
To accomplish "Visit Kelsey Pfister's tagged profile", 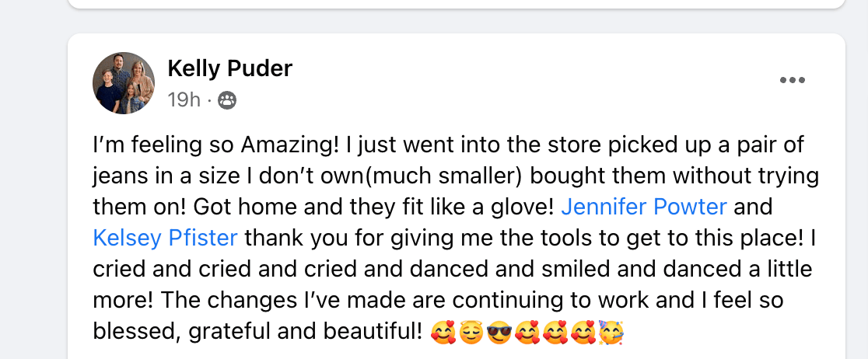I will point(166,238).
